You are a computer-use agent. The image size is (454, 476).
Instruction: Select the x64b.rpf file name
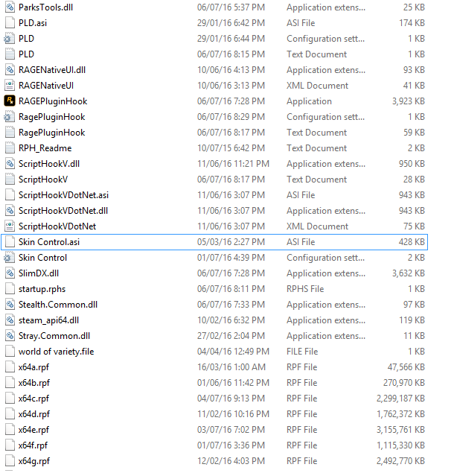[x=34, y=382]
